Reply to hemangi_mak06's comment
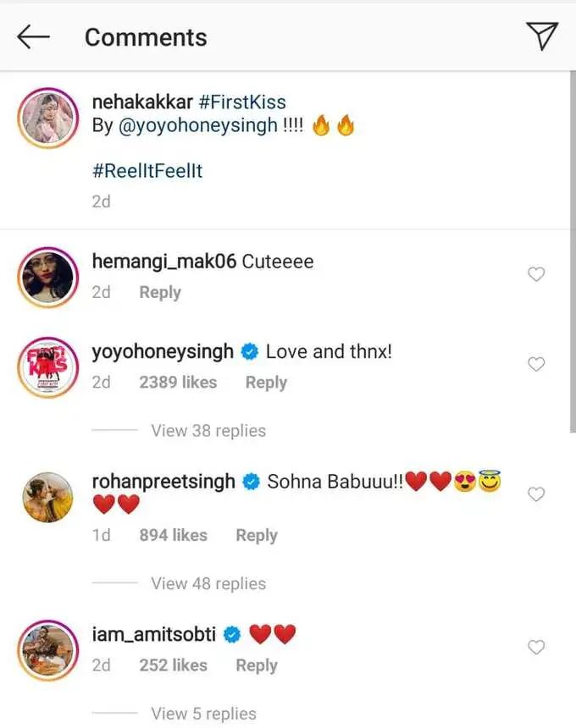The height and width of the screenshot is (728, 576). [159, 292]
